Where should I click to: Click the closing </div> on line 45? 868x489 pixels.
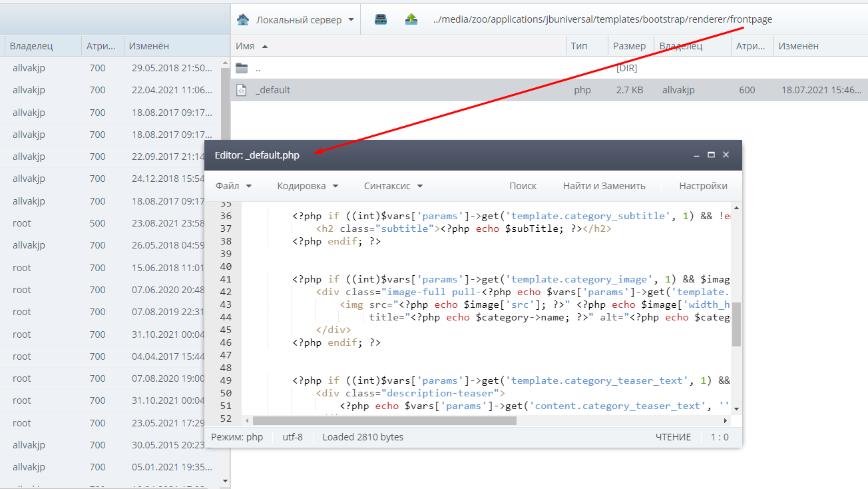pos(333,330)
